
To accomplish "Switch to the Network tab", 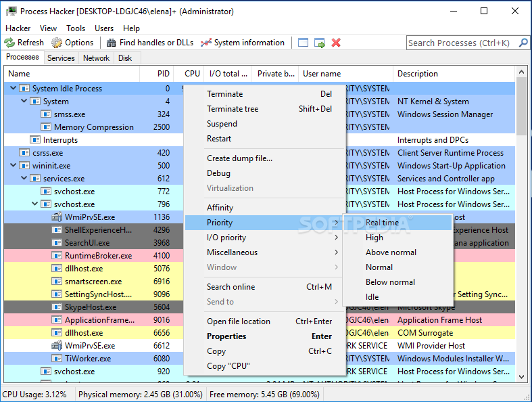I will tap(97, 58).
